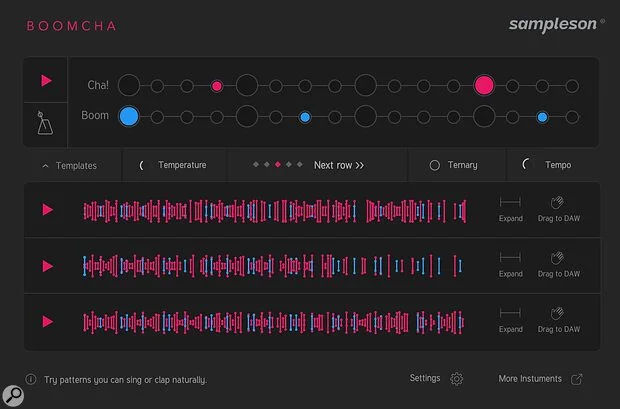Click the BOOMCHA logo title
The width and height of the screenshot is (620, 409).
coord(72,26)
